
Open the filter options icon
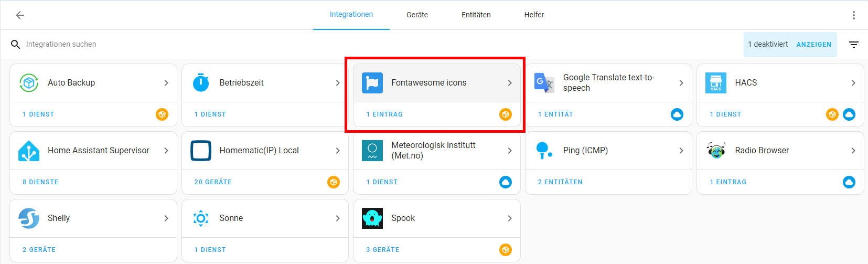(x=853, y=45)
